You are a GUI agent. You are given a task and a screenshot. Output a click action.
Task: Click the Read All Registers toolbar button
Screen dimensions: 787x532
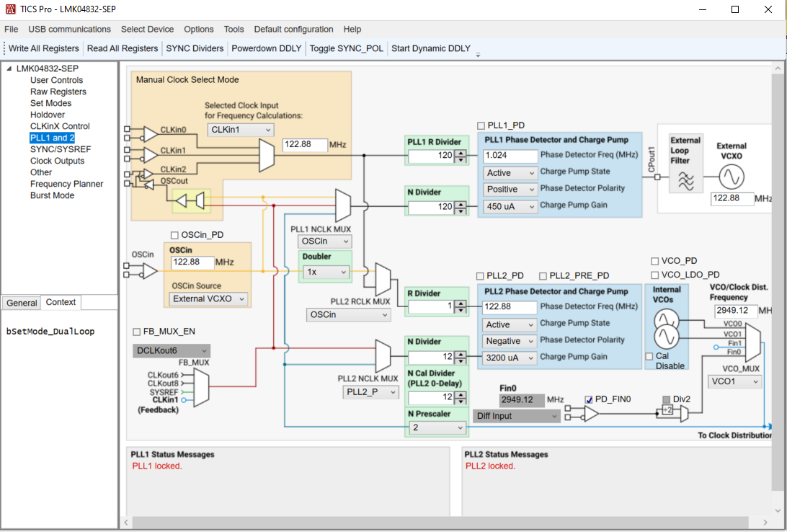click(x=122, y=48)
